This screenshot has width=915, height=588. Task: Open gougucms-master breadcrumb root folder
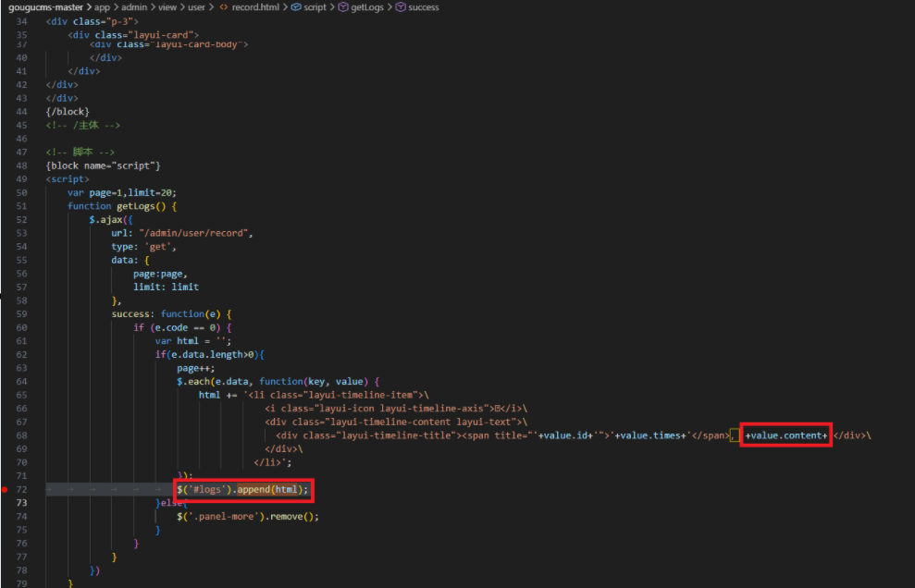[43, 7]
